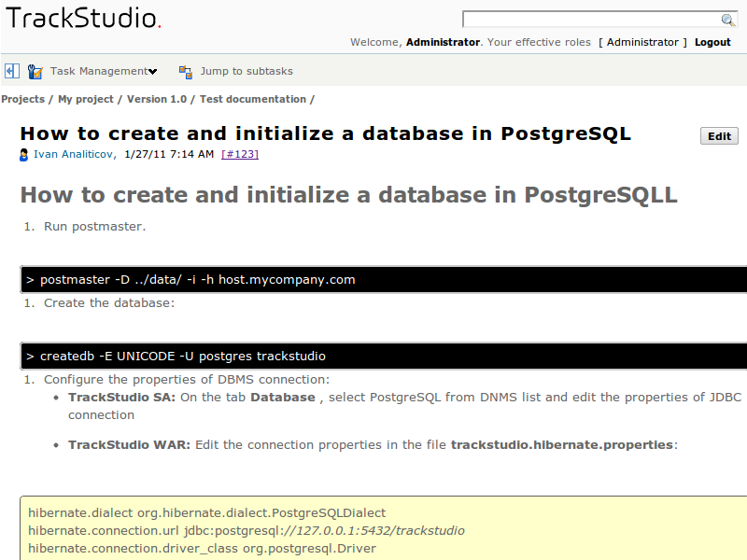747x560 pixels.
Task: Click the Jump to subtasks icon
Action: pos(185,72)
